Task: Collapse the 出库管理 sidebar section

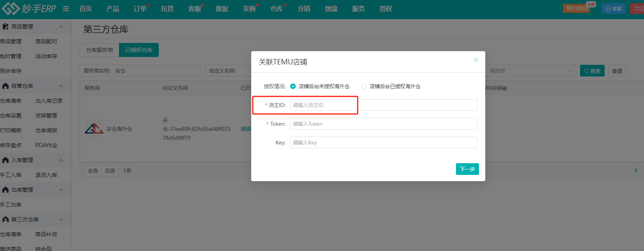Action: pyautogui.click(x=61, y=190)
